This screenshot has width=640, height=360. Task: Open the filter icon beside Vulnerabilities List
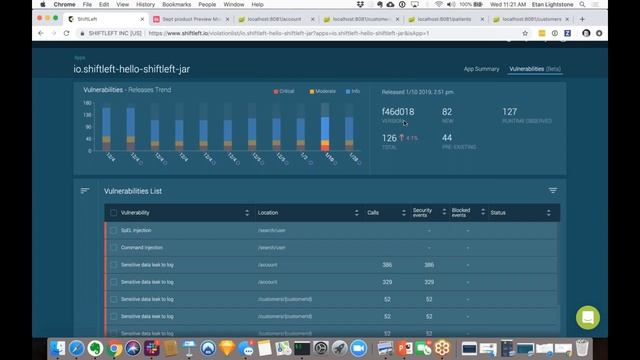click(553, 191)
